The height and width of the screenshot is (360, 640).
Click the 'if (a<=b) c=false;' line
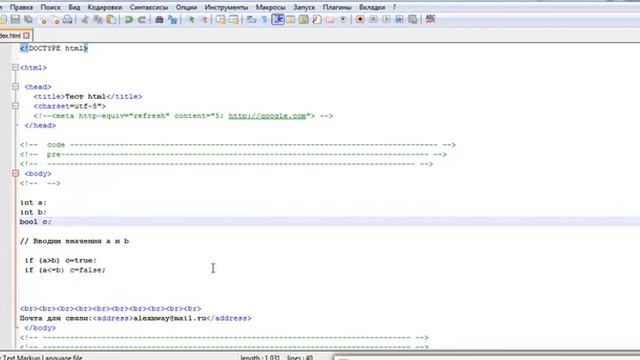[65, 270]
